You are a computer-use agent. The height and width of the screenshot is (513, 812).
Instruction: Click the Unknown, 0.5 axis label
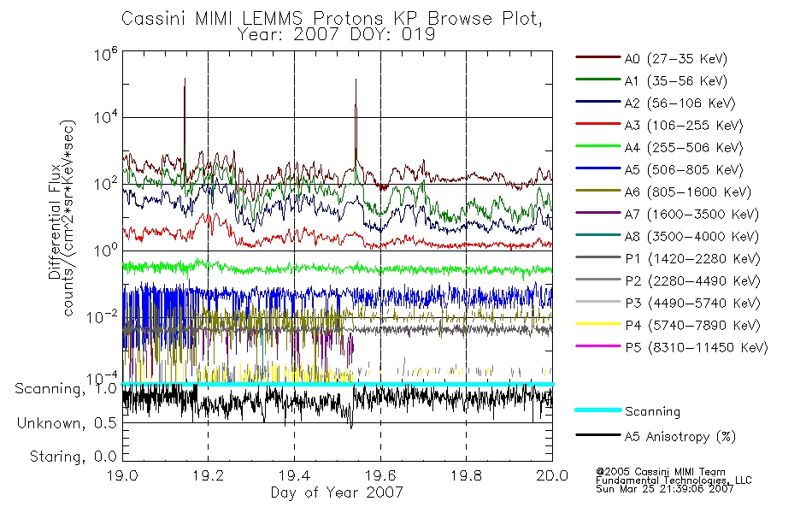[67, 423]
